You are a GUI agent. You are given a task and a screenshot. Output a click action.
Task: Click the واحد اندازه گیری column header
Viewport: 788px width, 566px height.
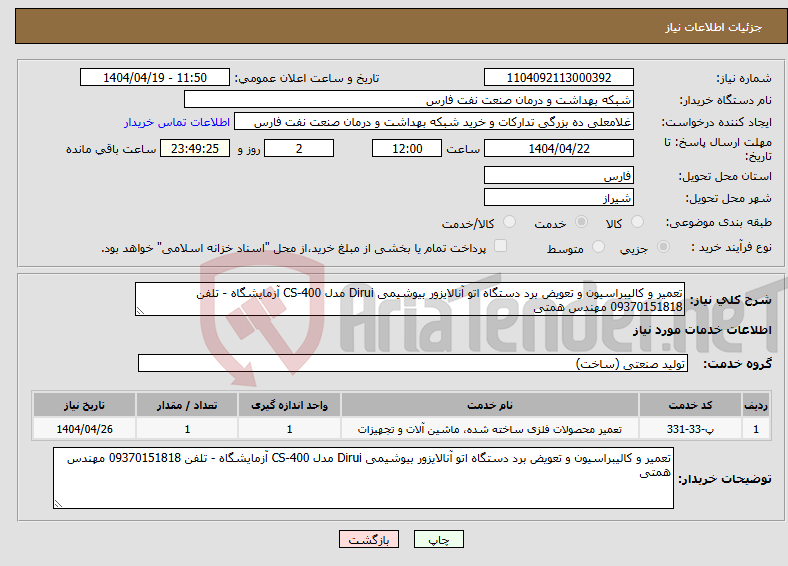click(289, 405)
